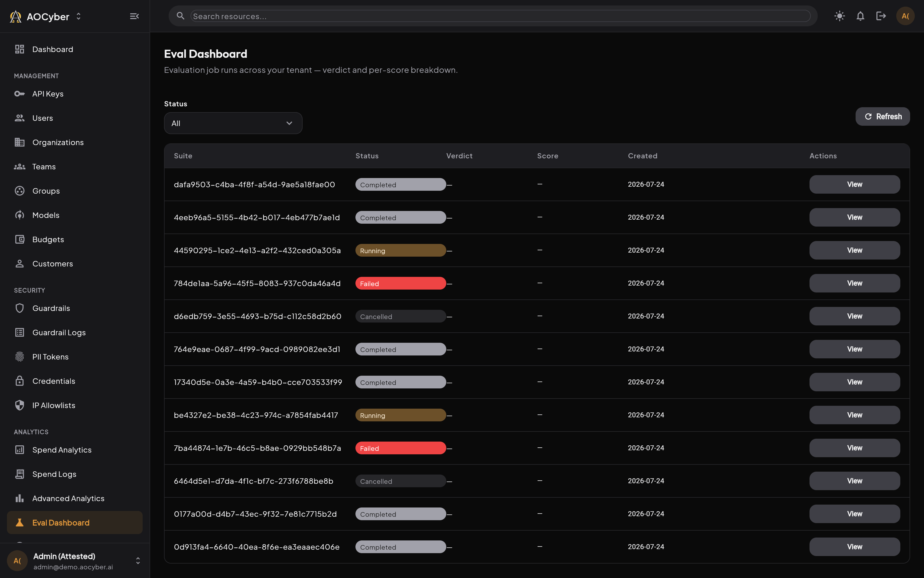View eval run 4eeb96a5-5155
The height and width of the screenshot is (578, 924).
tap(854, 217)
